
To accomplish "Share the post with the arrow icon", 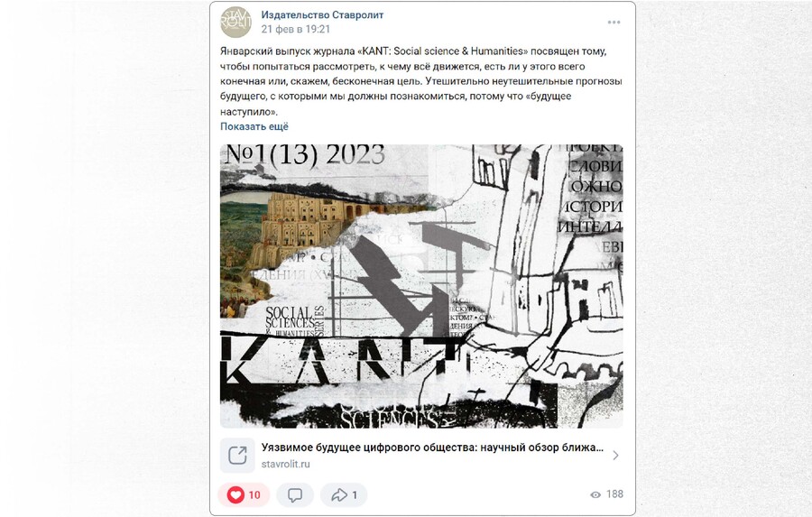I will (339, 495).
